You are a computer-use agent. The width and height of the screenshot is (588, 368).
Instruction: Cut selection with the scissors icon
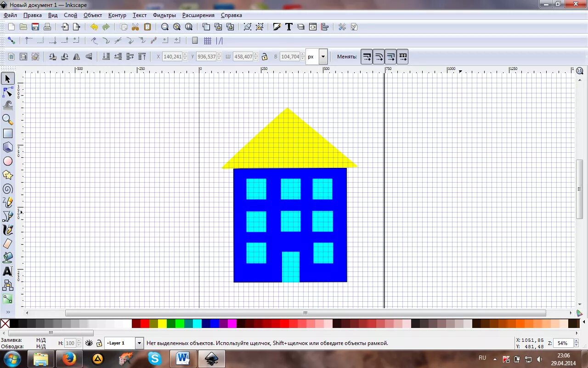point(136,27)
